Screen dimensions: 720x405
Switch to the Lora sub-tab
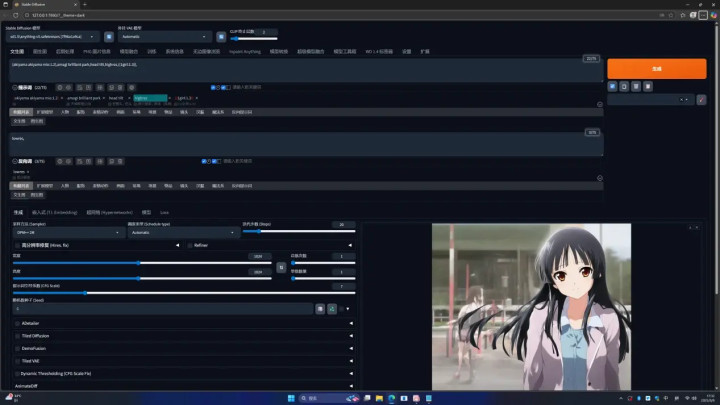point(164,213)
